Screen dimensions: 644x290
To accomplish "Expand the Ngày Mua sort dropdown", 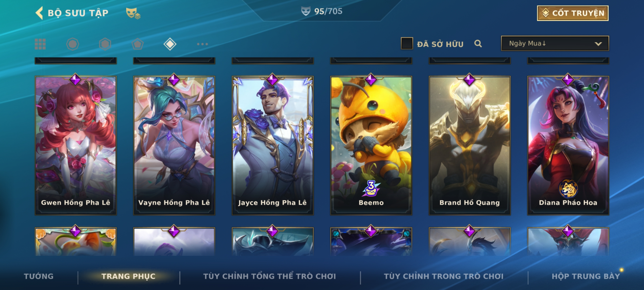I will tap(555, 44).
